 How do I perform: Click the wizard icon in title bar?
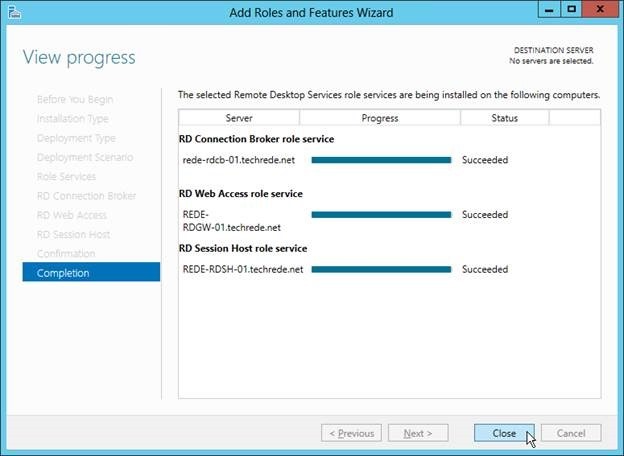(15, 12)
